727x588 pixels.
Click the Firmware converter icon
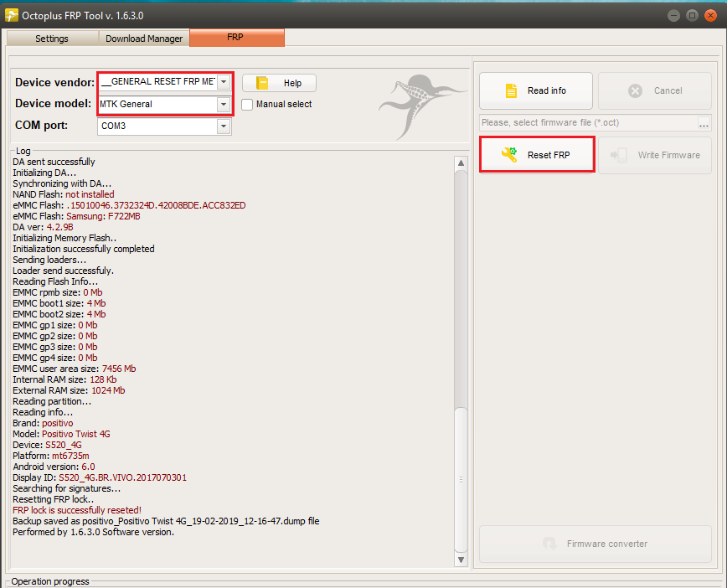click(x=549, y=544)
